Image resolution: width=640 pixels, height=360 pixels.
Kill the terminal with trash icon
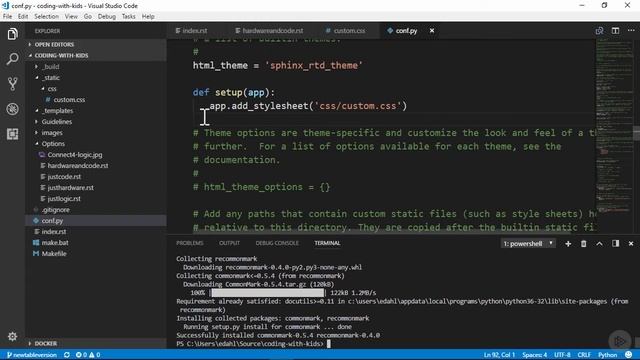[584, 244]
